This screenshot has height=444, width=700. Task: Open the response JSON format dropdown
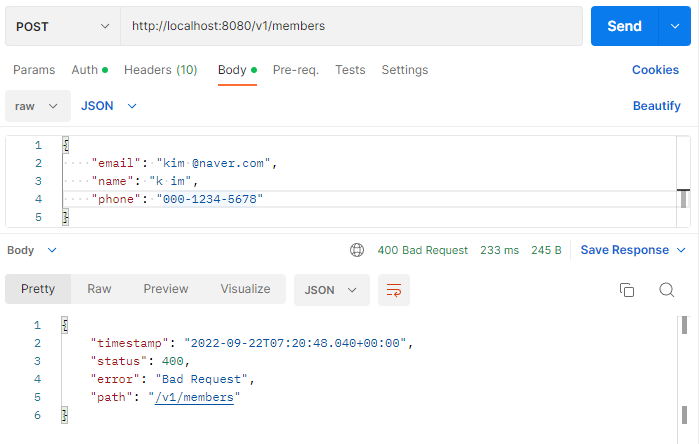pos(332,290)
